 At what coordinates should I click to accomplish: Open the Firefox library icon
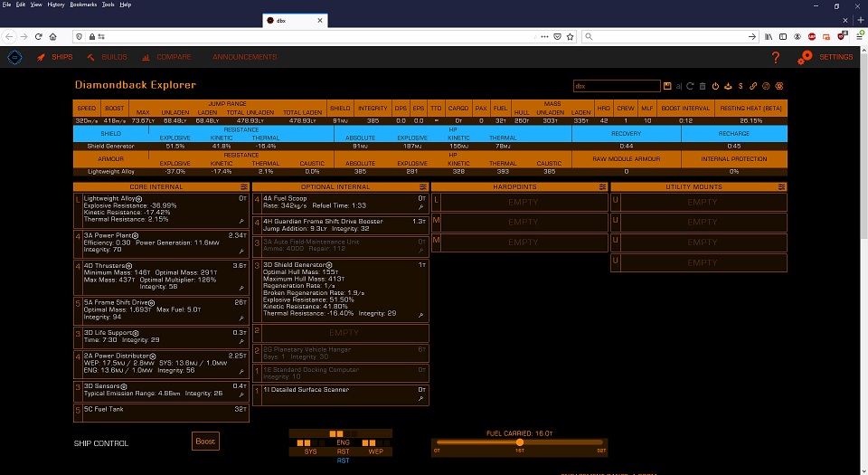[769, 36]
